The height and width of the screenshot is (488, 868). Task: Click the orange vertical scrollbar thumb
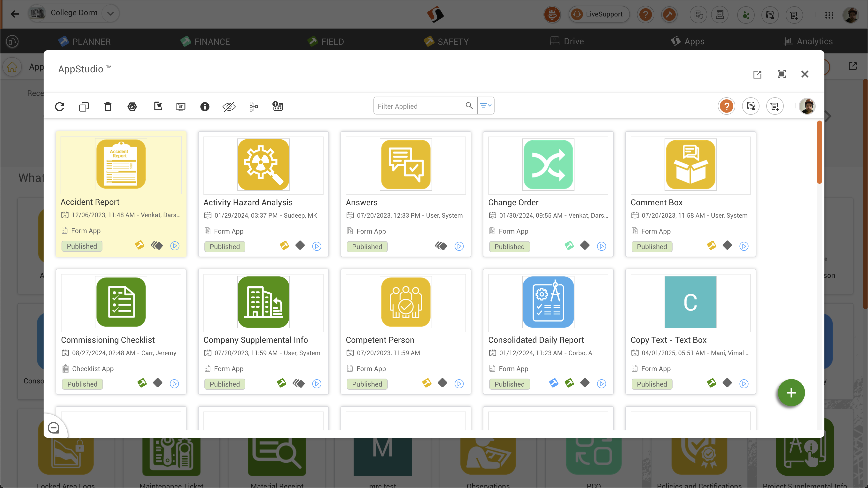(x=819, y=152)
